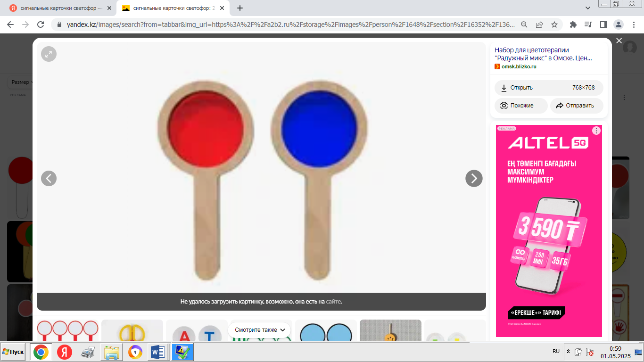644x362 pixels.
Task: Open a new browser tab
Action: 240,8
